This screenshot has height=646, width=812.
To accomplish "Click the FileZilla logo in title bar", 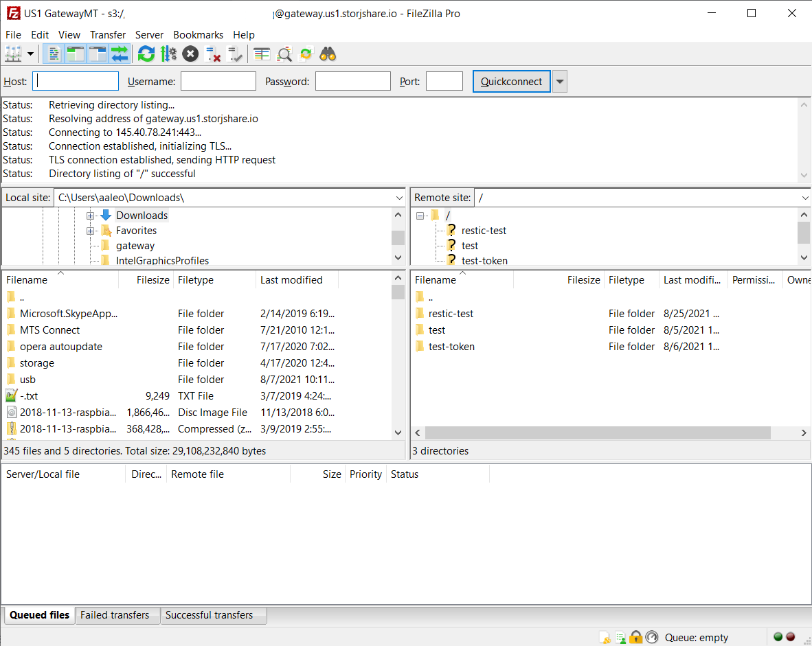I will coord(13,14).
